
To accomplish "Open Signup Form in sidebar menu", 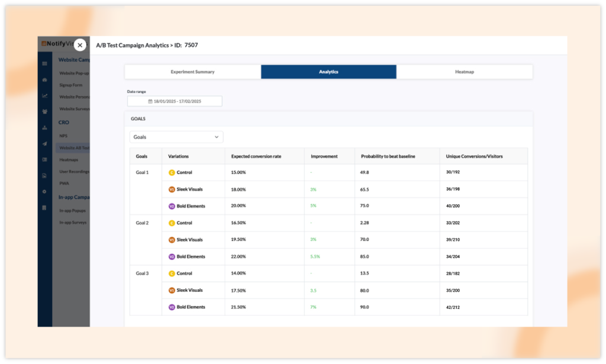I will coord(71,85).
